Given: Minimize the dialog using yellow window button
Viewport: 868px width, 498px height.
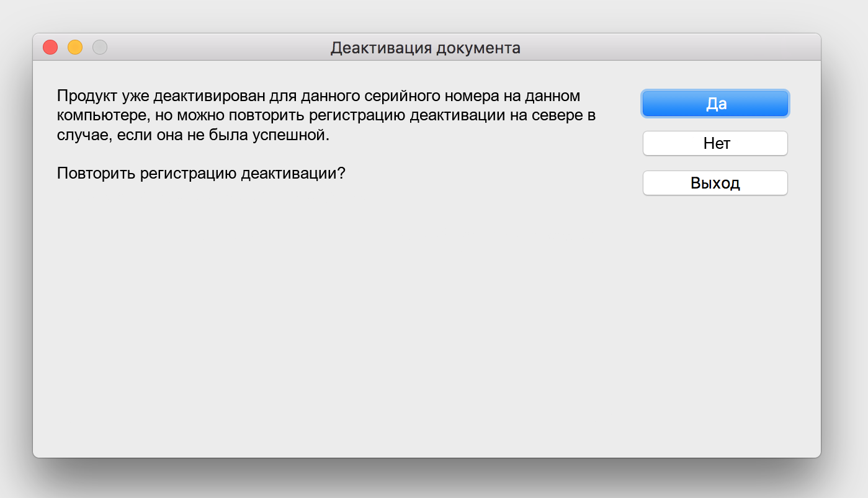Looking at the screenshot, I should point(75,47).
